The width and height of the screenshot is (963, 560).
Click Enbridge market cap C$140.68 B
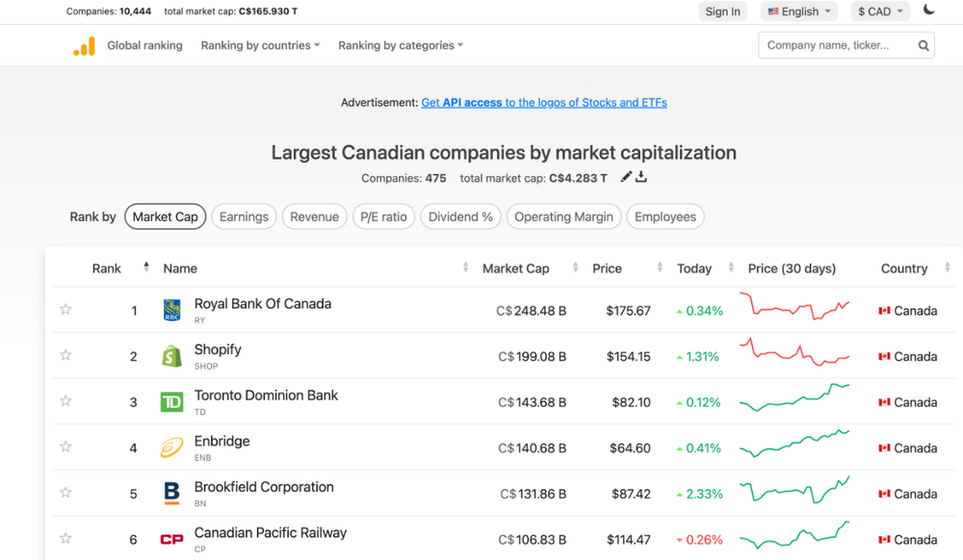pos(532,448)
